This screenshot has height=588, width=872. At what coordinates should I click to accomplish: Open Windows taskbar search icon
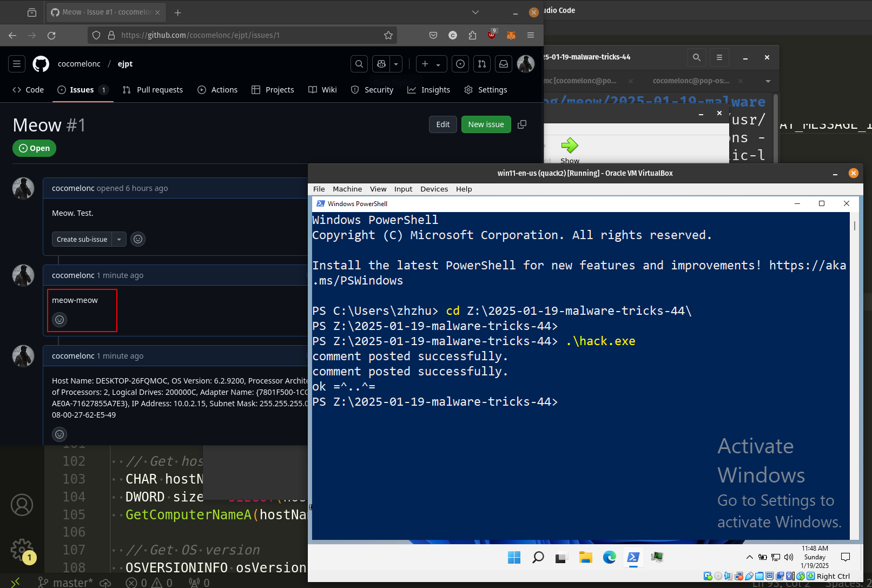point(538,557)
